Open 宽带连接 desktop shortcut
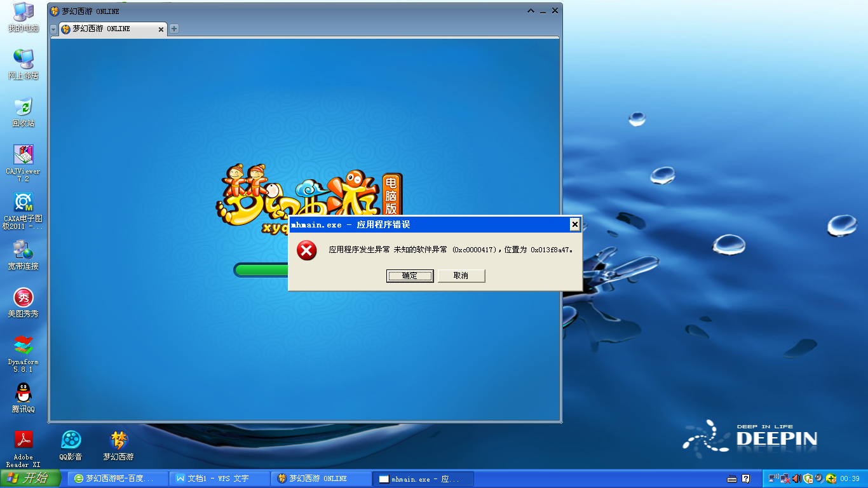The height and width of the screenshot is (488, 868). point(24,255)
